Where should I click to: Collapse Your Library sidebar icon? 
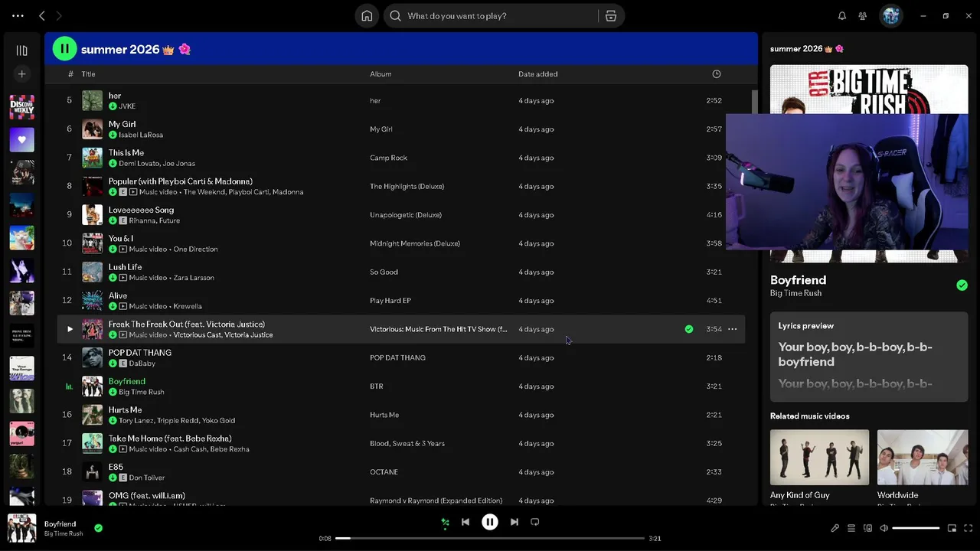(x=21, y=51)
